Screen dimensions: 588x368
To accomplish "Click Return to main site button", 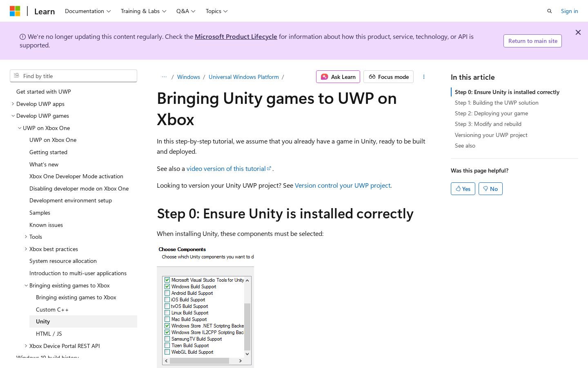I will tap(532, 41).
